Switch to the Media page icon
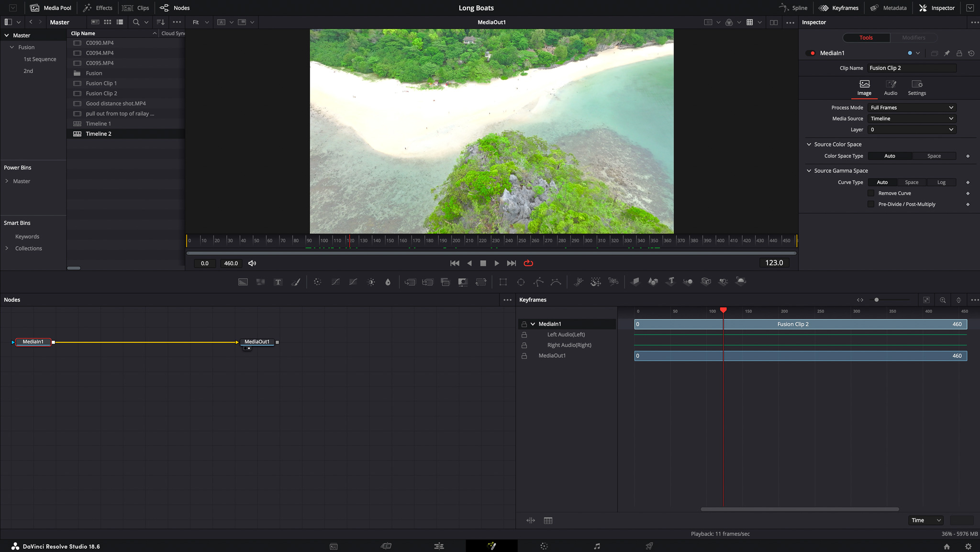 (x=334, y=546)
